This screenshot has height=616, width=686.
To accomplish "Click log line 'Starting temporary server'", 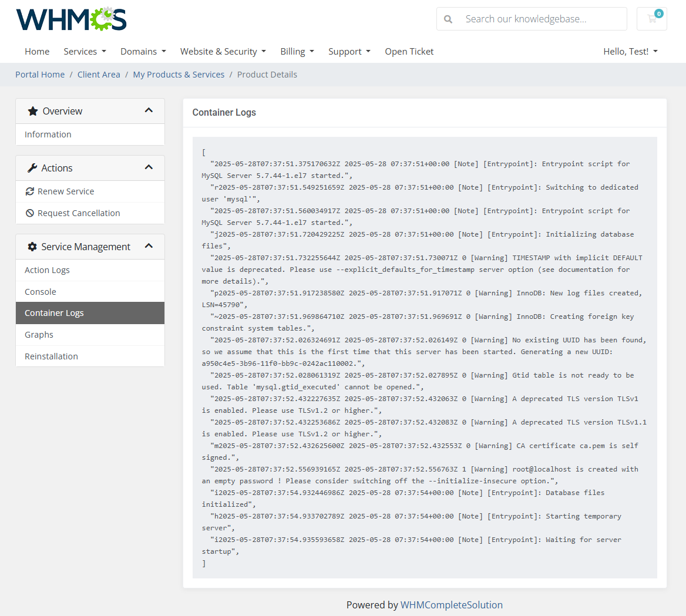I will pos(411,522).
